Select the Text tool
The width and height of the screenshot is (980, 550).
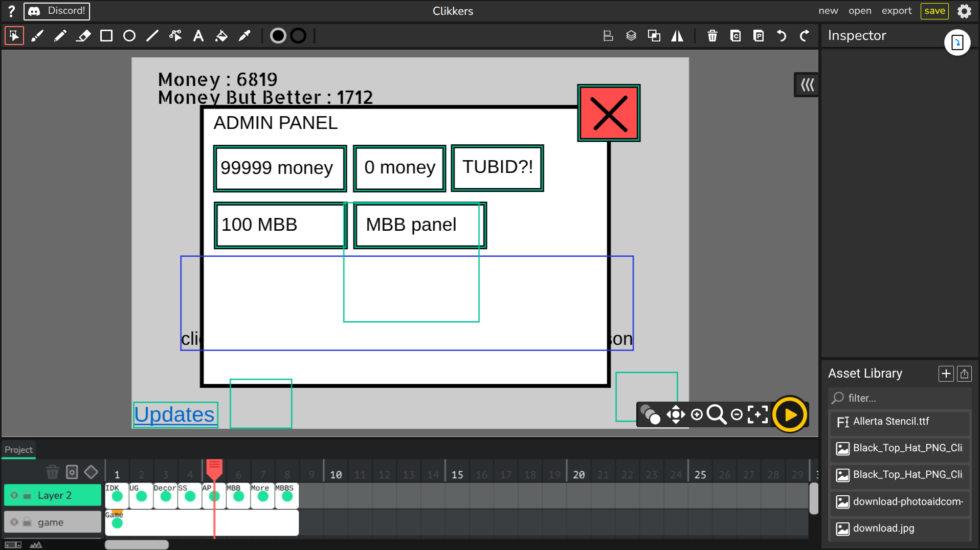pyautogui.click(x=198, y=36)
